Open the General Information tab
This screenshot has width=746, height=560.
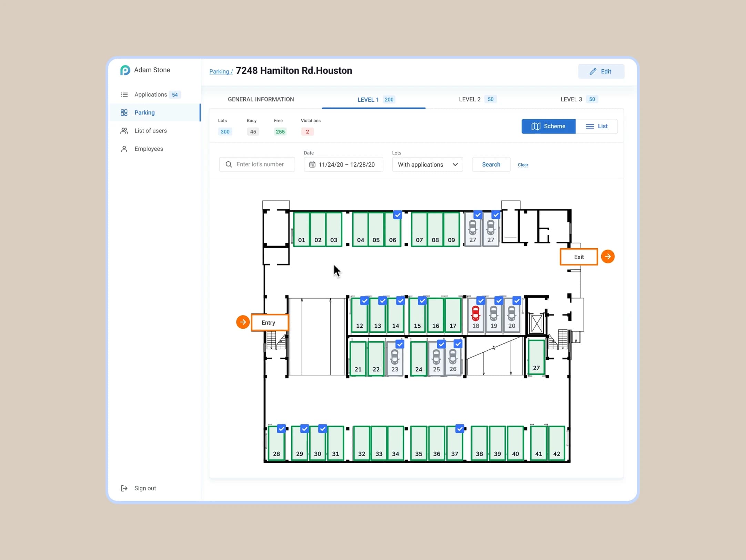261,99
